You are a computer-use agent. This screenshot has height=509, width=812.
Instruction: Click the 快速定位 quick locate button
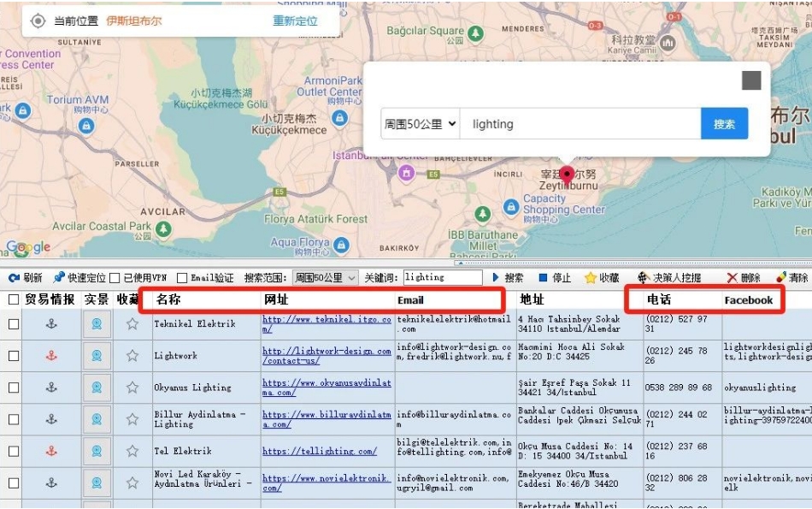tap(79, 278)
